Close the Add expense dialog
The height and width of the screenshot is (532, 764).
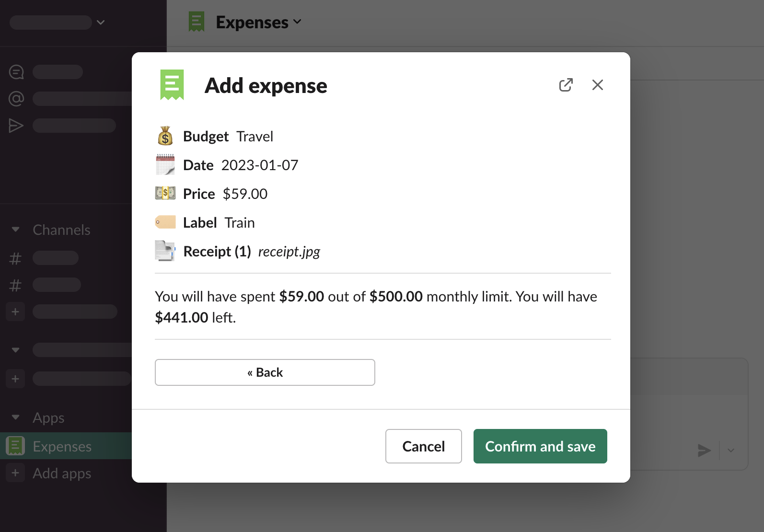click(x=597, y=85)
